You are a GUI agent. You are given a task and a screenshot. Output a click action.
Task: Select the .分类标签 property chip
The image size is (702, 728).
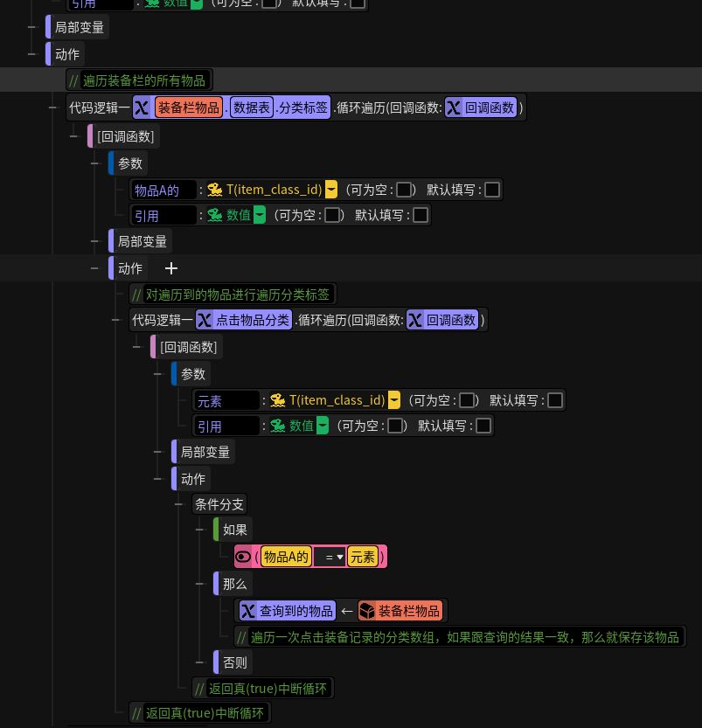302,107
